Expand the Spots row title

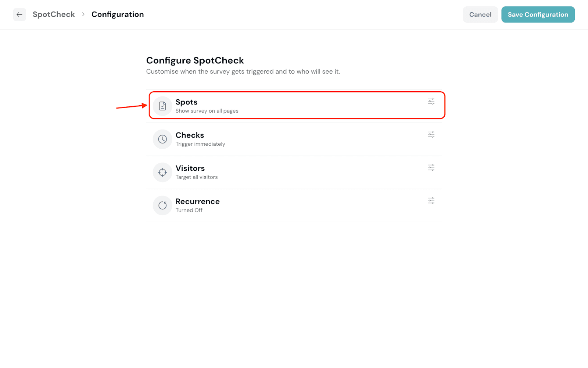click(x=186, y=102)
